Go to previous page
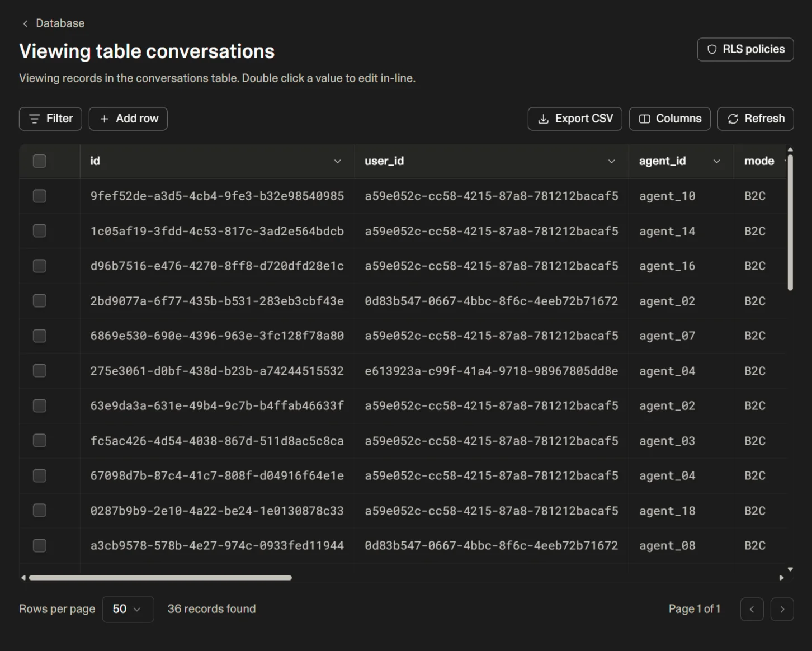This screenshot has height=651, width=812. pos(752,609)
